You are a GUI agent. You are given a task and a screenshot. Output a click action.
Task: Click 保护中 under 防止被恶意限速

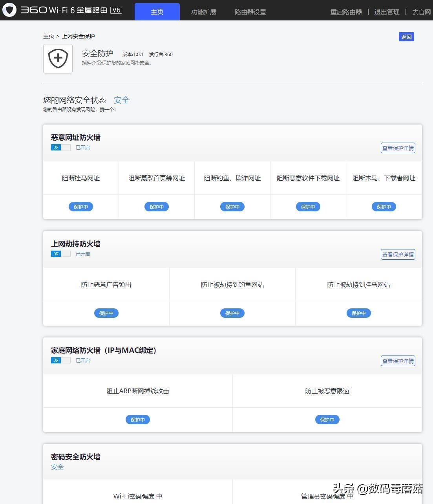pos(327,420)
